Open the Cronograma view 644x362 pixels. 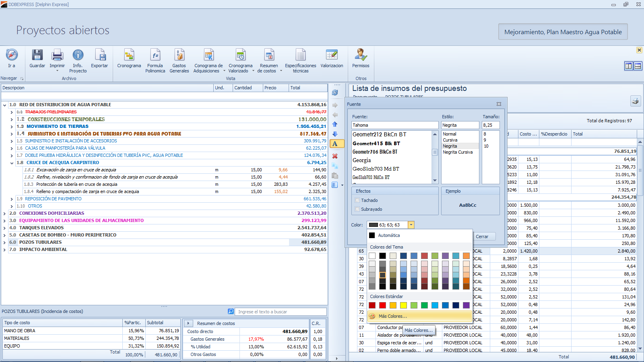tap(129, 56)
